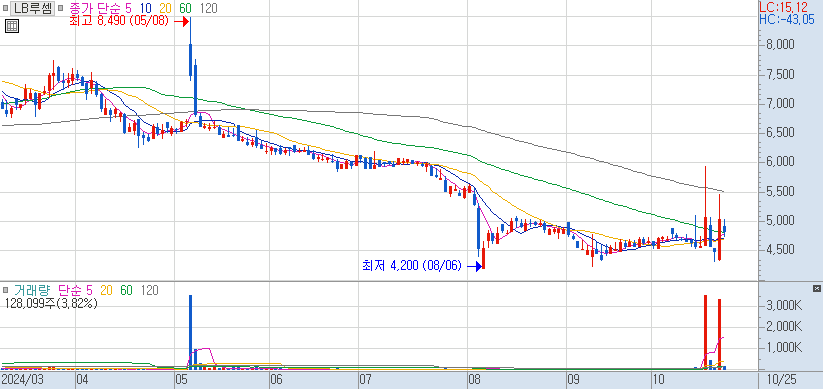The image size is (823, 389).
Task: Toggle the square before 종가 단순
Action: (x=61, y=8)
